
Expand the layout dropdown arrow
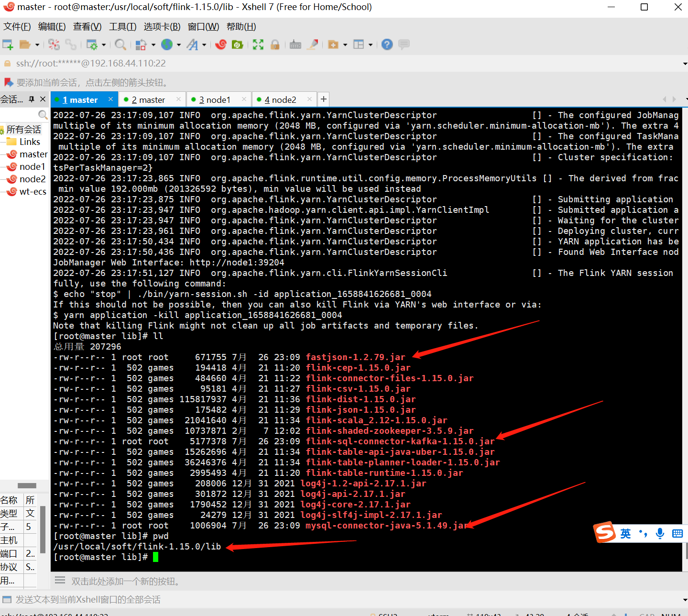tap(371, 45)
